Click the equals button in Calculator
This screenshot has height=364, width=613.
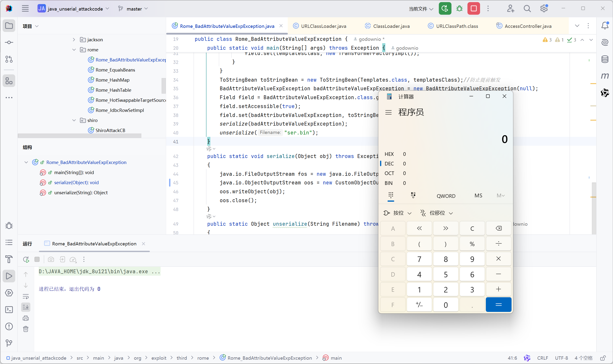tap(498, 305)
